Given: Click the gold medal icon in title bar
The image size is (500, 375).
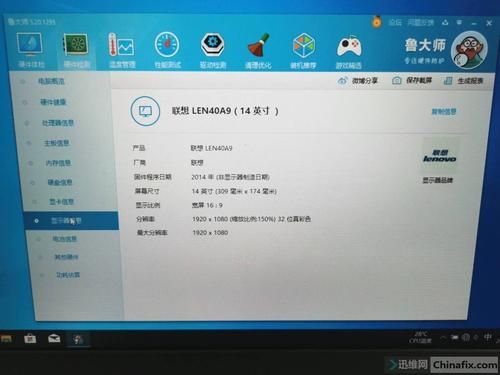Looking at the screenshot, I should [376, 22].
